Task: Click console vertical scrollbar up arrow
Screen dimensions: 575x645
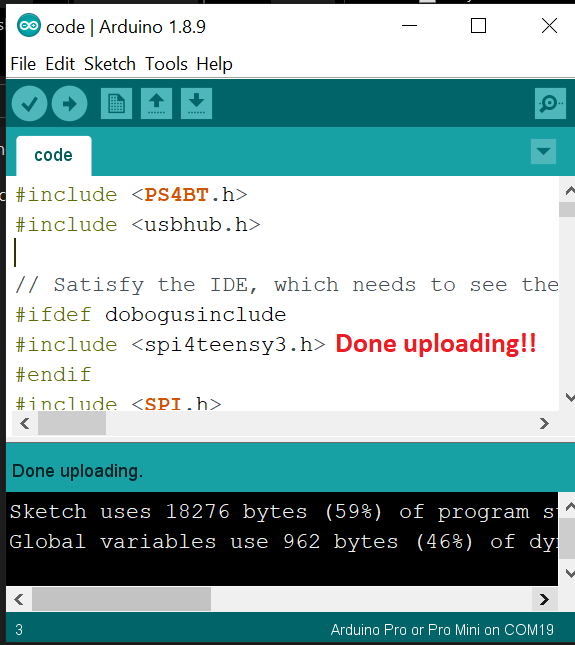Action: coord(569,507)
